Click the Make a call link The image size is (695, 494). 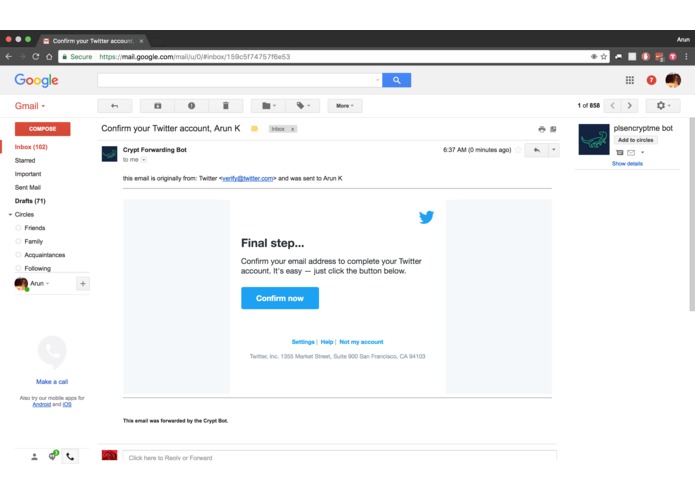point(52,381)
